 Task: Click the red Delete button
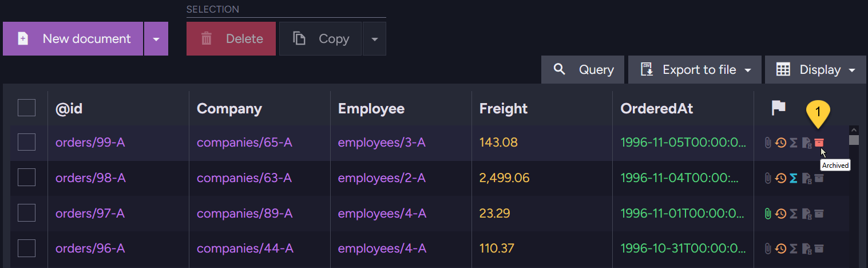(231, 39)
